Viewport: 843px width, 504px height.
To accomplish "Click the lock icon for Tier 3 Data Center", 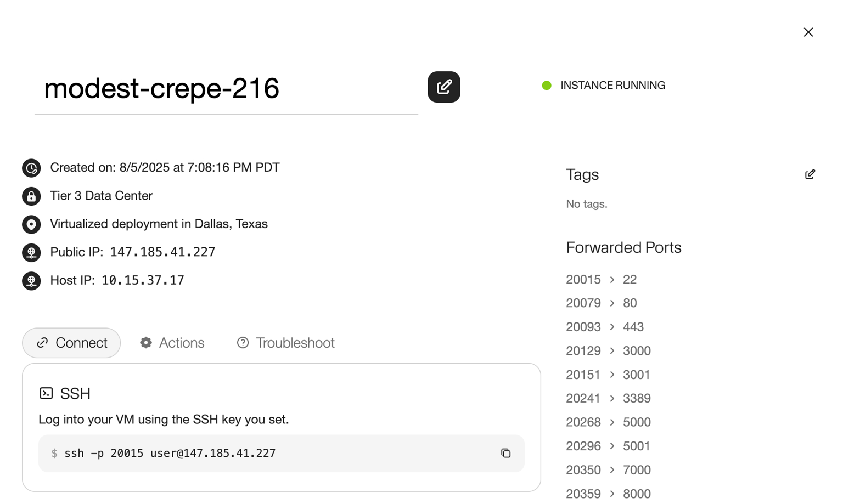I will tap(31, 196).
